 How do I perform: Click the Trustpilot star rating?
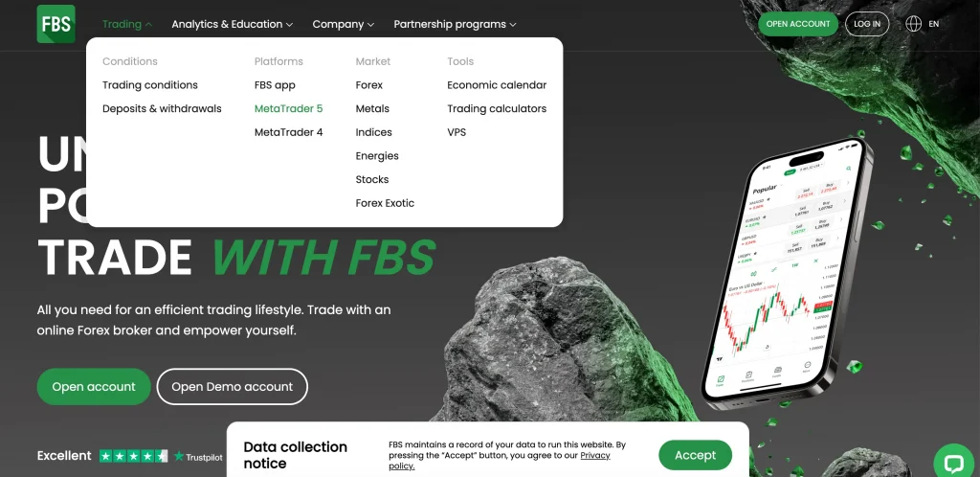(x=134, y=456)
